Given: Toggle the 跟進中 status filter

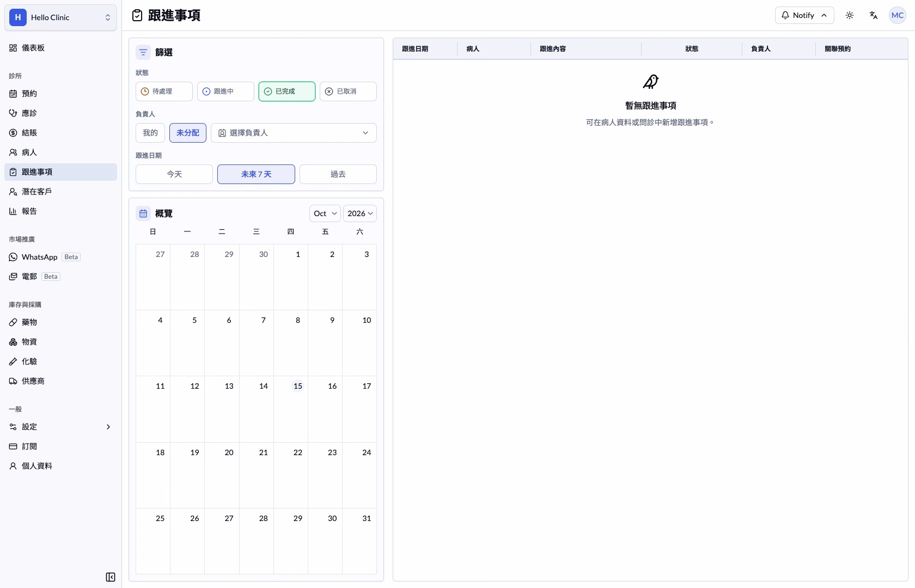Looking at the screenshot, I should pos(225,91).
